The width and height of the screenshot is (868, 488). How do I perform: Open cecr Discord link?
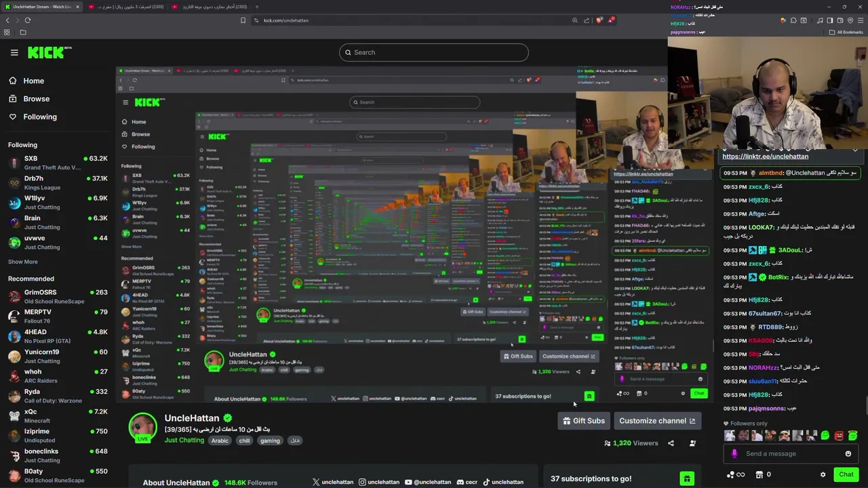(x=467, y=482)
